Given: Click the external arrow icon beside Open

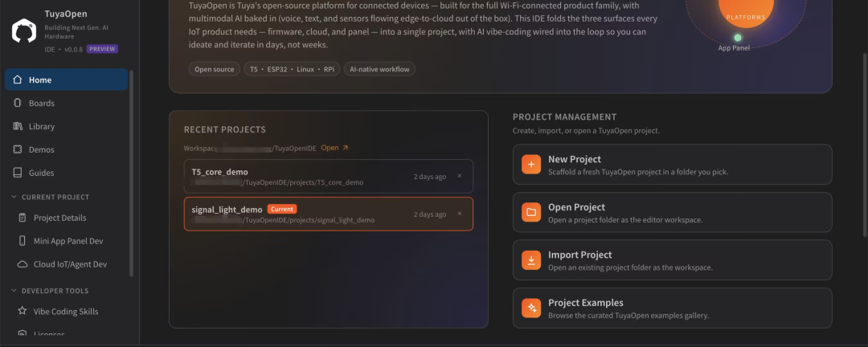Looking at the screenshot, I should tap(346, 148).
